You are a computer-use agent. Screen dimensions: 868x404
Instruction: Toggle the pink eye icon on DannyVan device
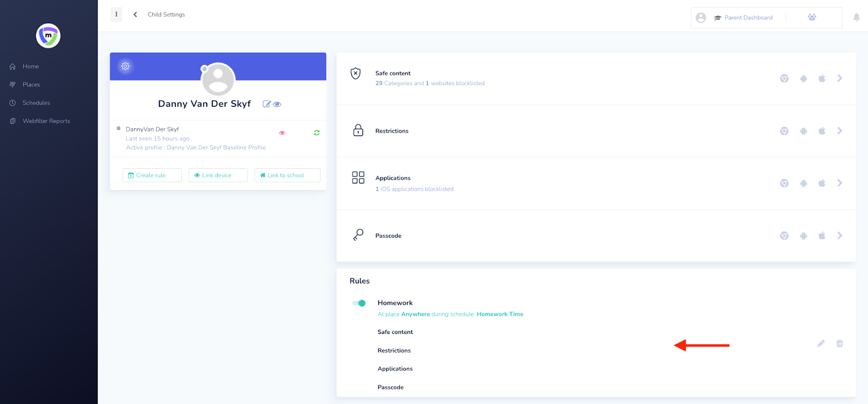pyautogui.click(x=282, y=133)
